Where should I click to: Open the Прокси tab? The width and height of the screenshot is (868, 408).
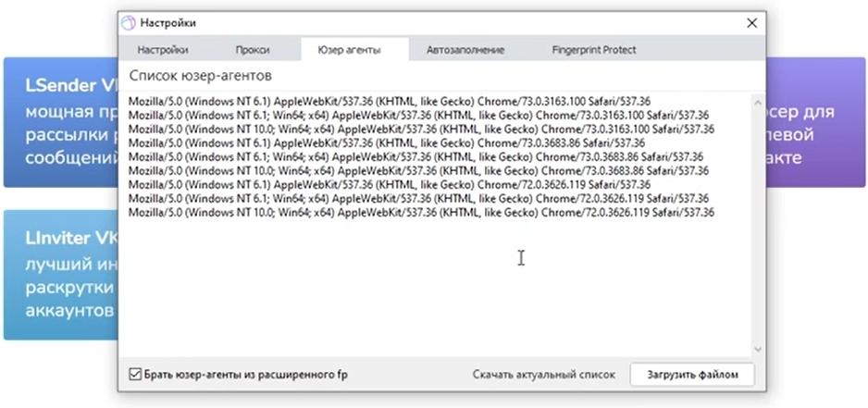click(x=253, y=50)
